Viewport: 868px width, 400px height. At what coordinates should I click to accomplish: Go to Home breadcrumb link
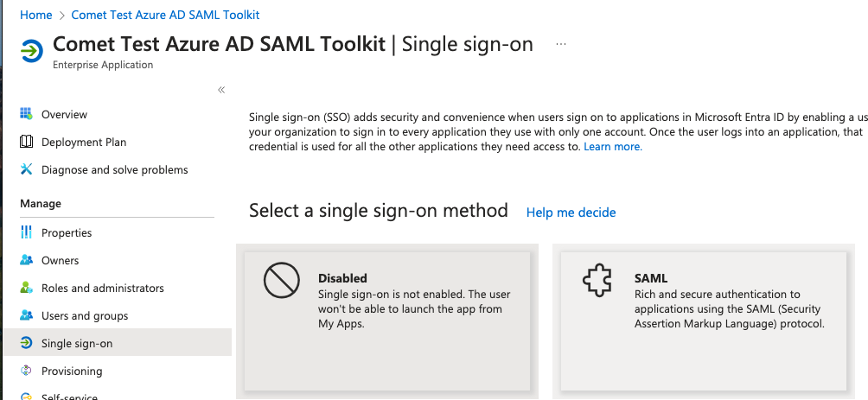coord(36,15)
